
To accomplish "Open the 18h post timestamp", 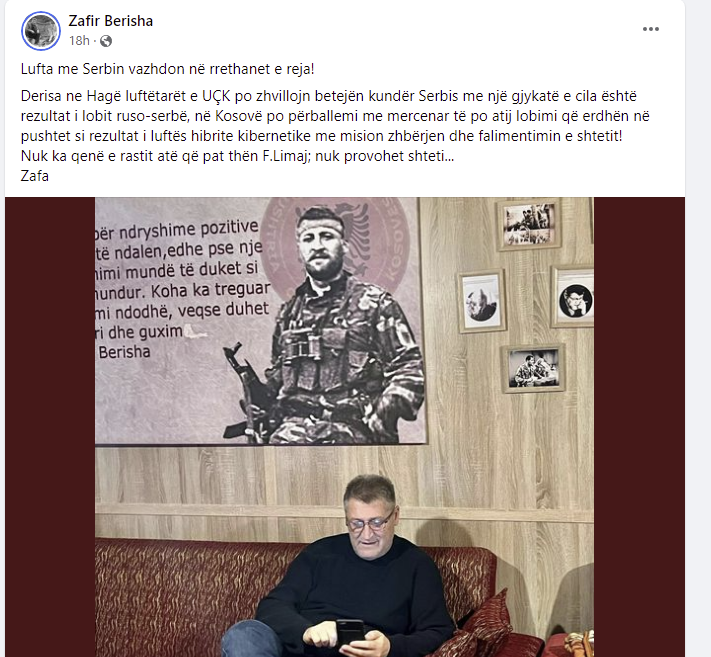I will click(x=79, y=41).
